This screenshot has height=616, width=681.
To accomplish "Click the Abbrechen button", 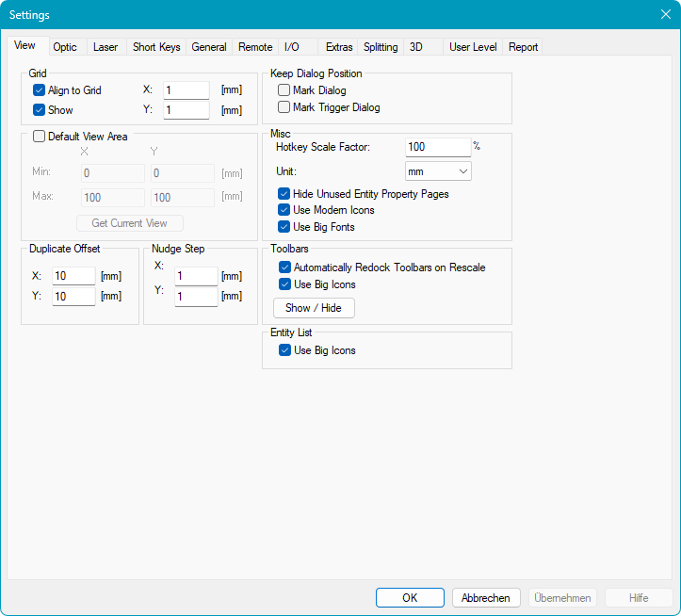I will click(486, 598).
